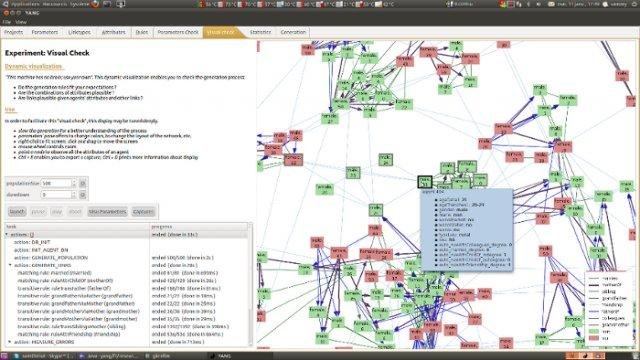This screenshot has height=360, width=640.
Task: Click the icon button beside slowdown
Action: coord(83,195)
